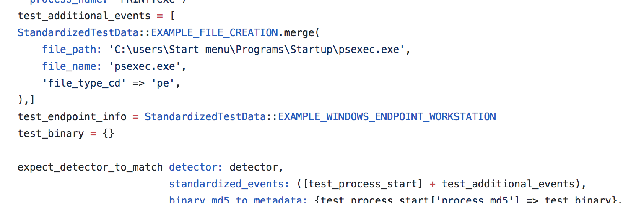Click the test_binary variable assignment
Screen dimensions: 644x203
tap(51, 133)
